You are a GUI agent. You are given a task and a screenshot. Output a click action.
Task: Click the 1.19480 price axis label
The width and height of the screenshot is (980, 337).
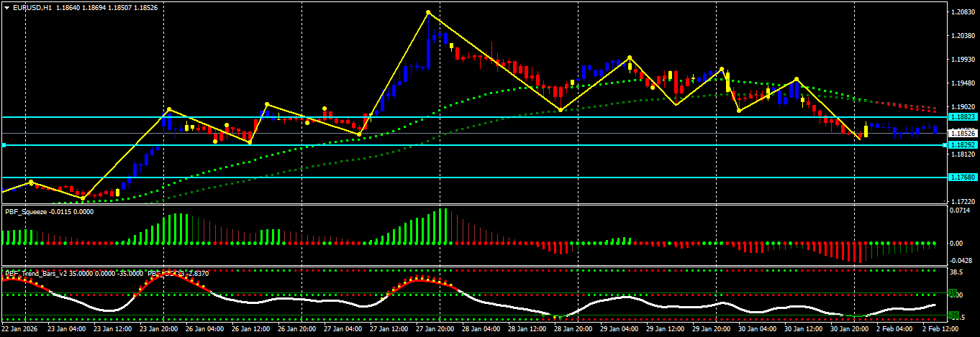[962, 83]
